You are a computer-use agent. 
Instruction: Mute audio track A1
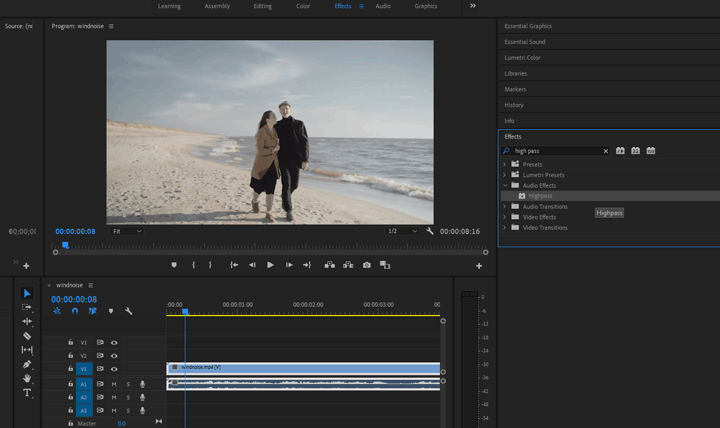pyautogui.click(x=114, y=384)
